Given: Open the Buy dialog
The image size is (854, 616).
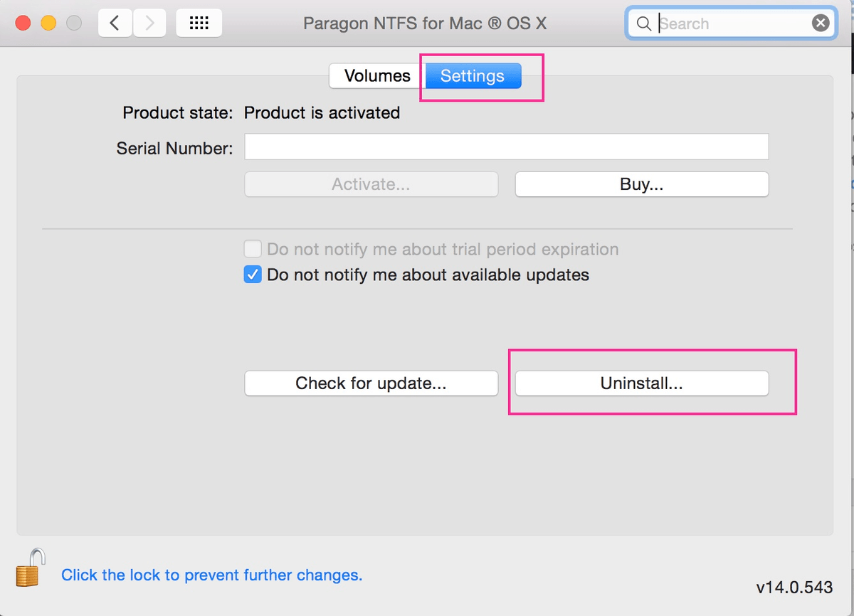Looking at the screenshot, I should 640,184.
